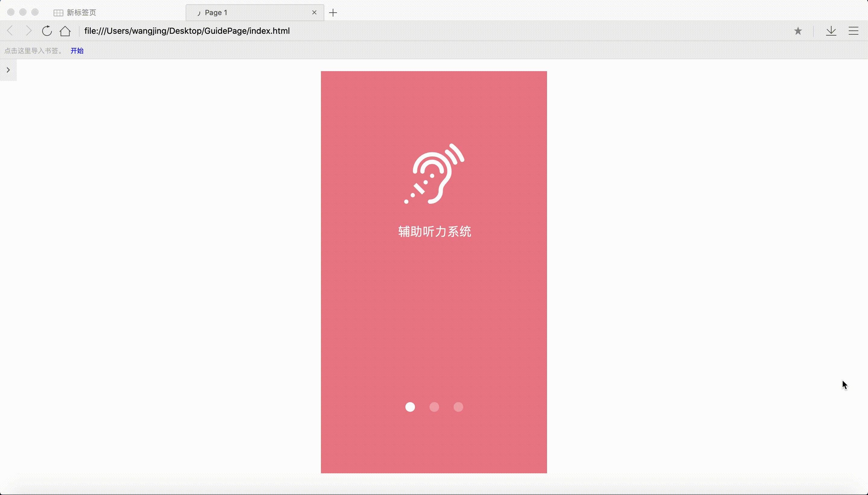
Task: Select the first pagination dot
Action: point(410,407)
